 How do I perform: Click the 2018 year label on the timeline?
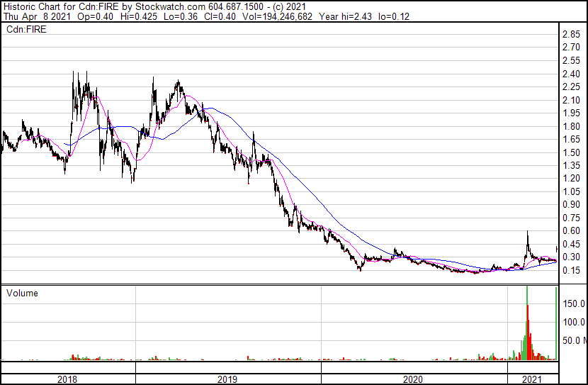click(x=67, y=379)
